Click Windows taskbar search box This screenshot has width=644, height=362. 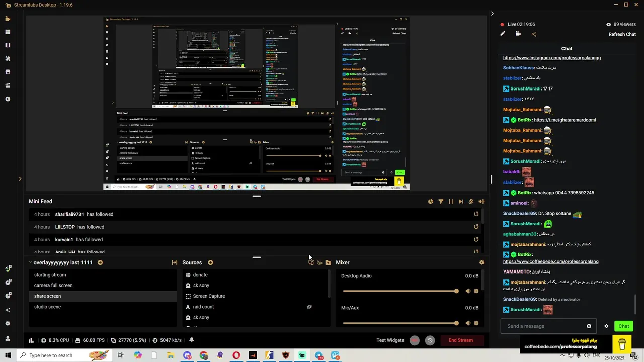coord(65,355)
